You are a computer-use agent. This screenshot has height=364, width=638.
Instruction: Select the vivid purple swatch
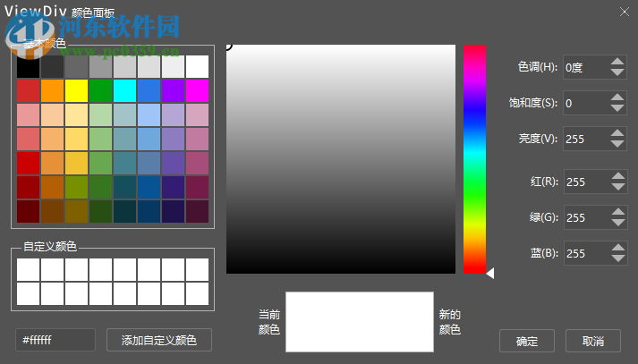coord(174,90)
